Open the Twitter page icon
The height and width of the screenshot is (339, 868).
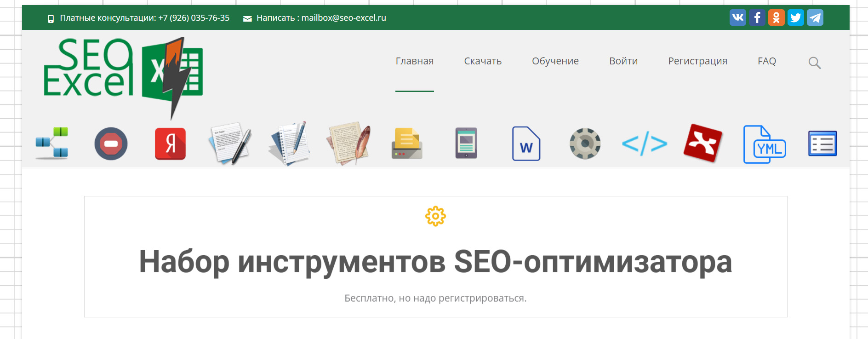click(x=795, y=17)
